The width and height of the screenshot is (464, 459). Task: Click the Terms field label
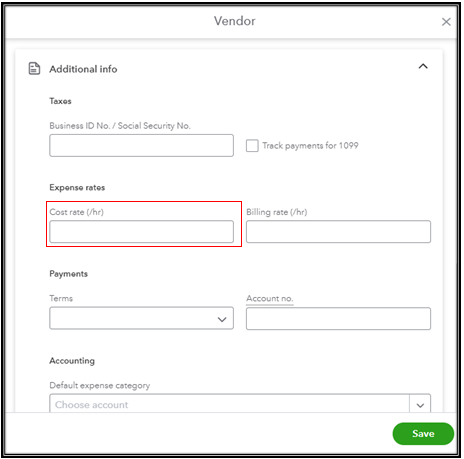point(61,298)
